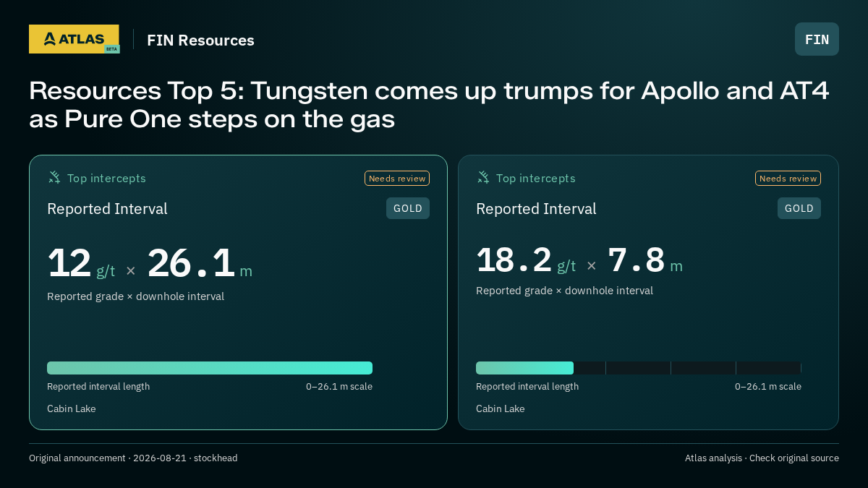Click grade × downhole interval caption, left card
868x488 pixels.
pyautogui.click(x=135, y=296)
